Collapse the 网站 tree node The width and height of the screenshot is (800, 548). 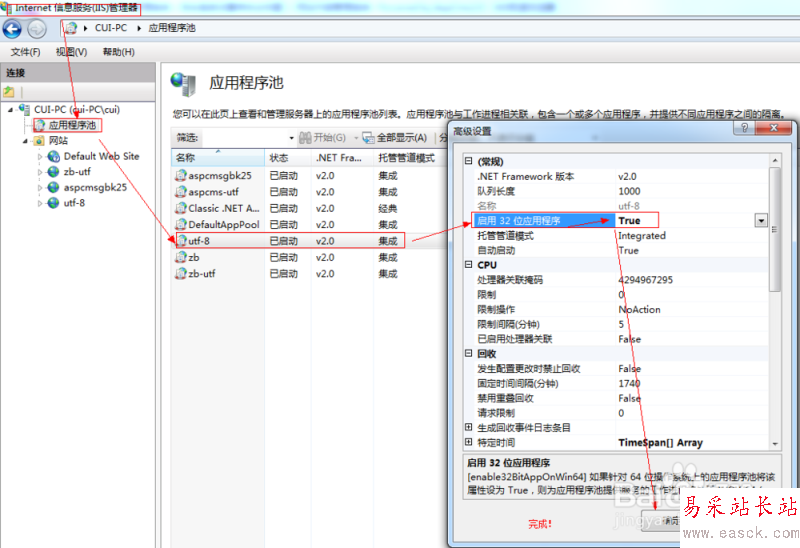pos(25,141)
